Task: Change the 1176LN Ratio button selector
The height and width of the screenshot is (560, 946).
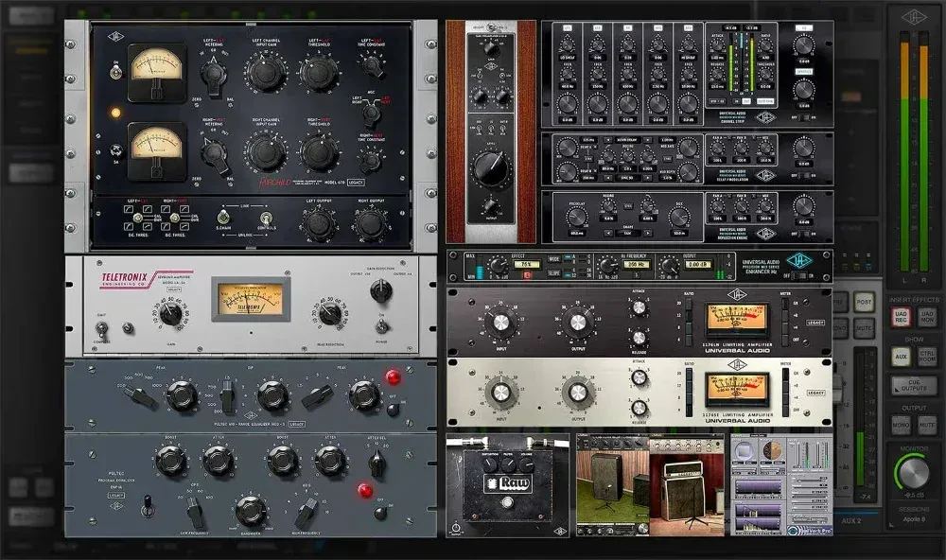Action: 689,316
